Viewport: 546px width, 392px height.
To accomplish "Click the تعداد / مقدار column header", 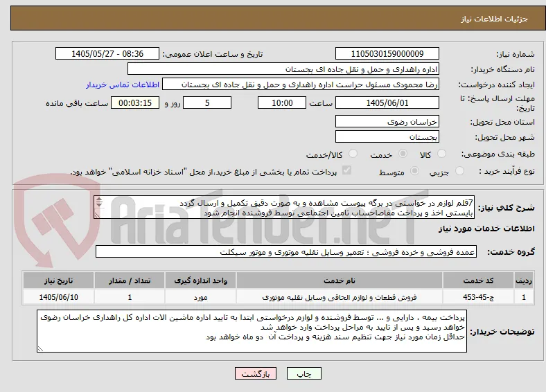I will point(130,280).
